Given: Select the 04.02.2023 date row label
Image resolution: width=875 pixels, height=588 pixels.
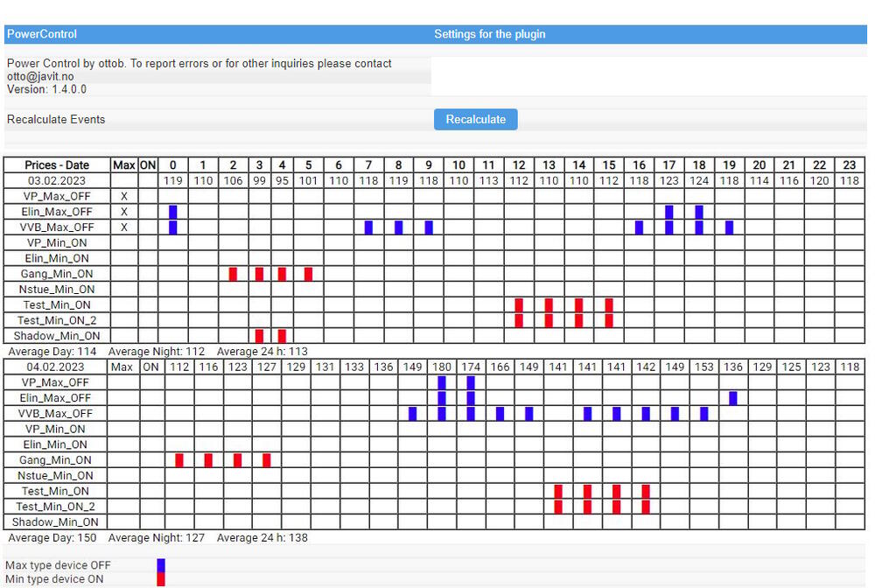Looking at the screenshot, I should [x=56, y=367].
